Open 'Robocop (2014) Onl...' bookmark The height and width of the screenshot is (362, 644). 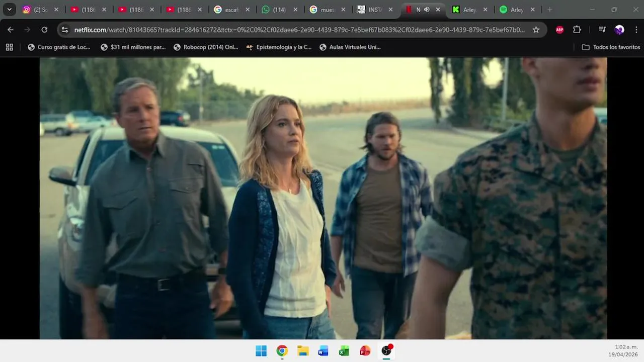206,47
